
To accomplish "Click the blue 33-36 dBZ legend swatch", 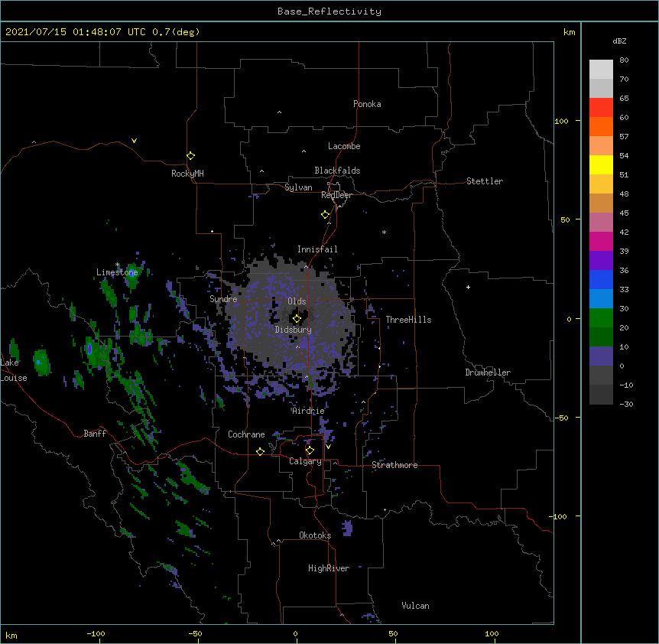I will tap(601, 279).
